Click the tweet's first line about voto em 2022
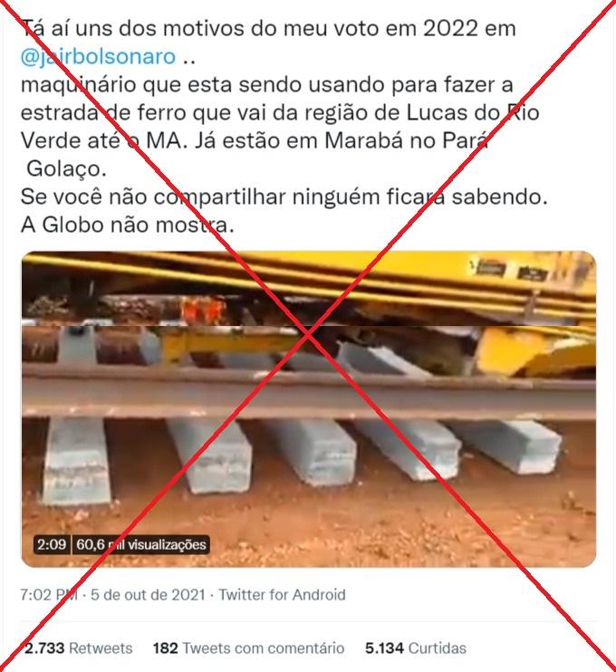The image size is (616, 672). (x=268, y=29)
